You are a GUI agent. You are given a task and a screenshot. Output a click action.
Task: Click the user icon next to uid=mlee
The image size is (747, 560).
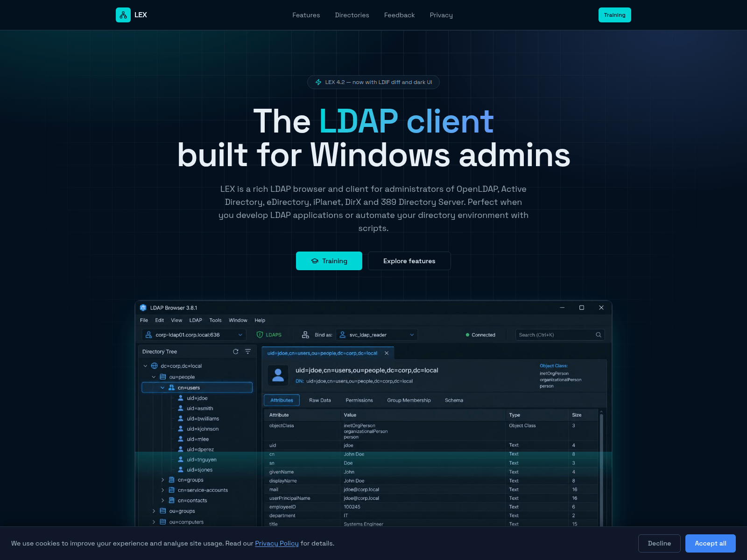click(181, 439)
